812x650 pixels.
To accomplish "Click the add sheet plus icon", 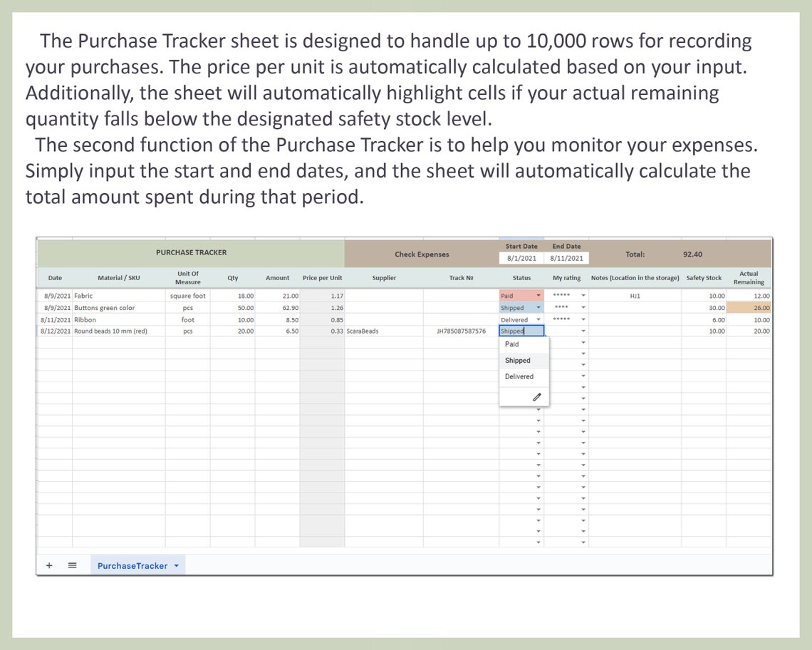I will pyautogui.click(x=49, y=565).
